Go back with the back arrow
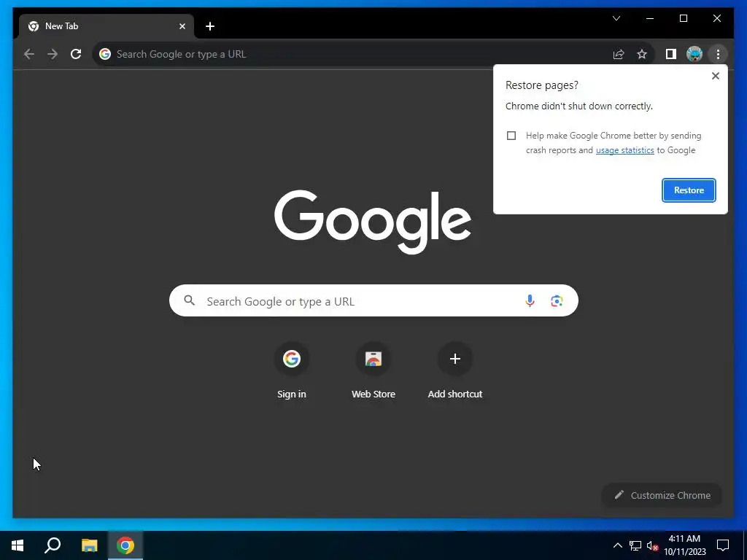Image resolution: width=747 pixels, height=560 pixels. 29,54
